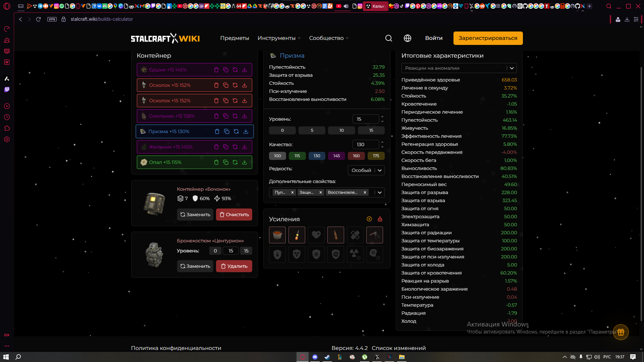Click the download icon on Смольник row
The image size is (644, 362).
pyautogui.click(x=245, y=116)
